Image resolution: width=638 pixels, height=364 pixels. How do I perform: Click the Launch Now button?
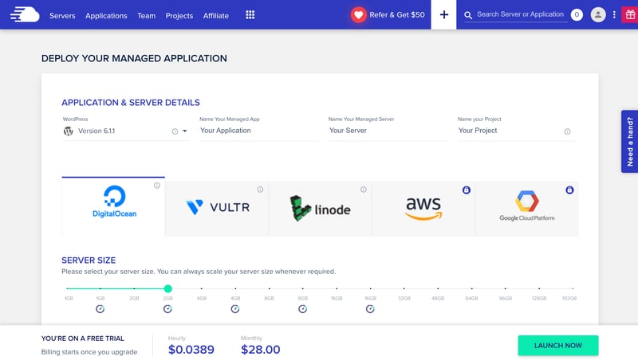tap(557, 345)
